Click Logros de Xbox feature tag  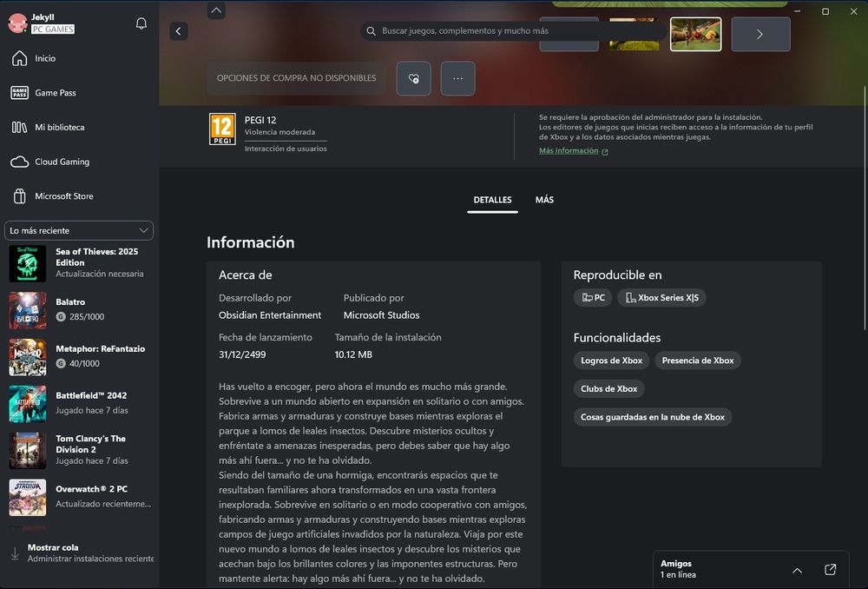[x=611, y=361]
